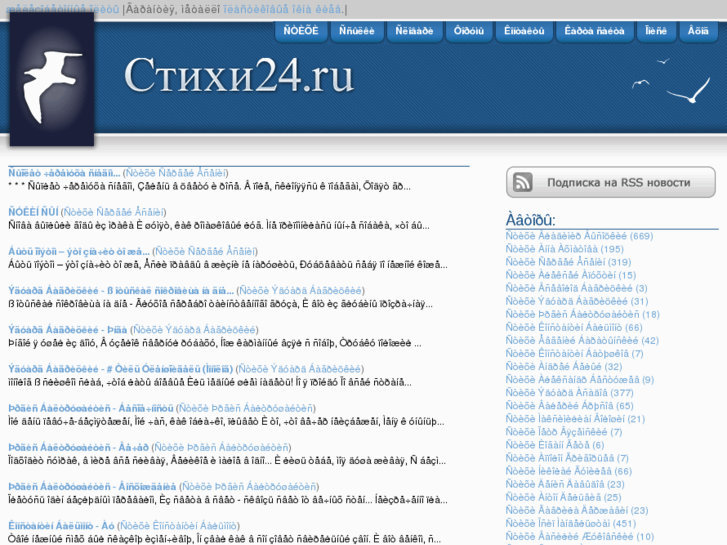Viewport: 727px width, 545px height.
Task: Open the sidebar author link with count (31)
Action: click(x=577, y=301)
